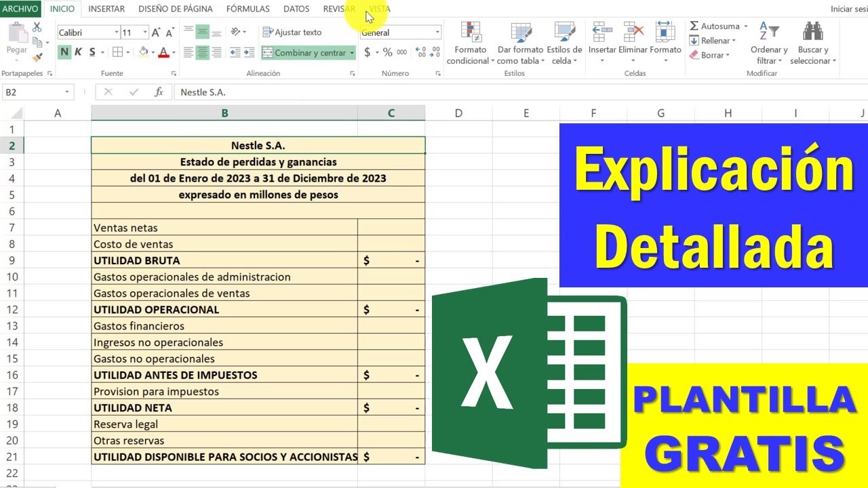
Task: Click the font color red A swatch
Action: click(163, 52)
